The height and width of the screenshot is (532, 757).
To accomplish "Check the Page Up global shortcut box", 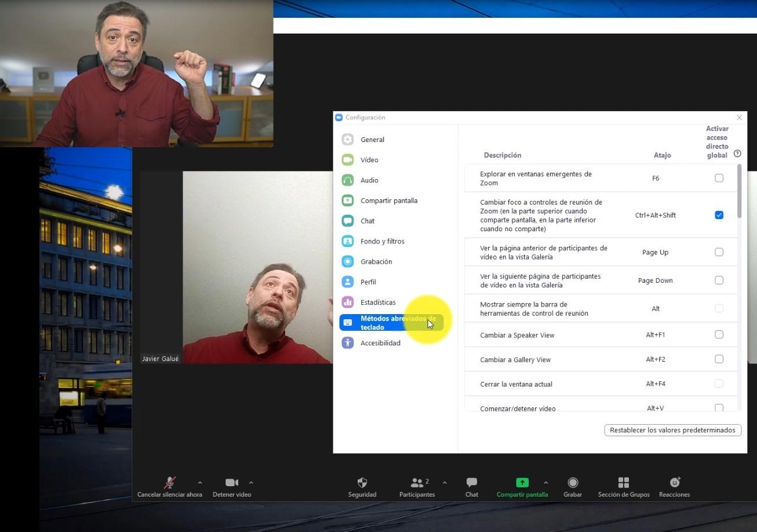I will point(719,252).
